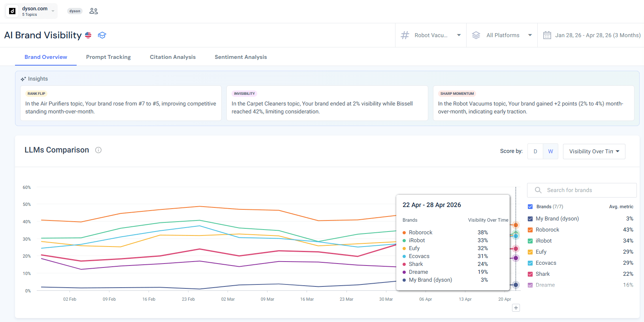Open the Invisibility insight card

[327, 103]
